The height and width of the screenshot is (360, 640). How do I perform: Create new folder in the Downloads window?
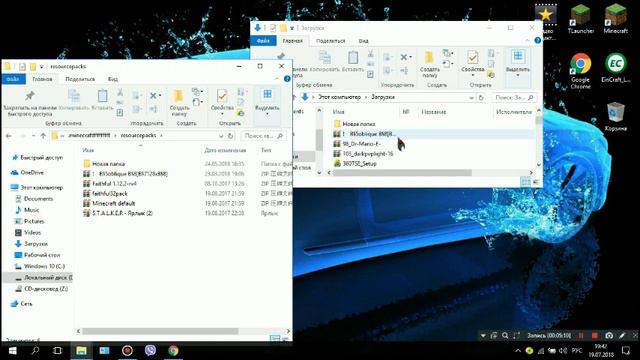[x=429, y=64]
